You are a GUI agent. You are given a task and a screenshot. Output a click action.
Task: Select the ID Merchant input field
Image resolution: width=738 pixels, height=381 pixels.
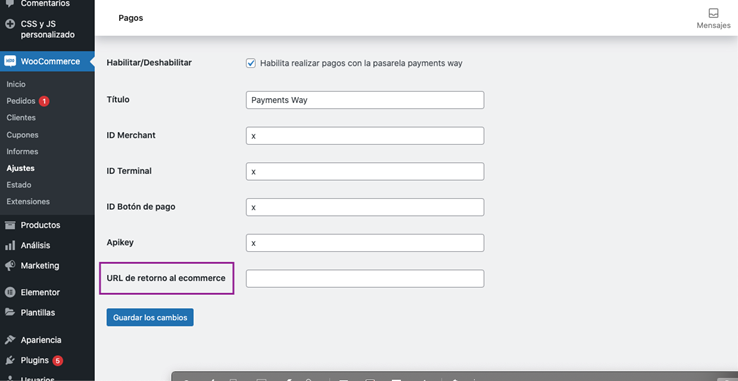(365, 136)
